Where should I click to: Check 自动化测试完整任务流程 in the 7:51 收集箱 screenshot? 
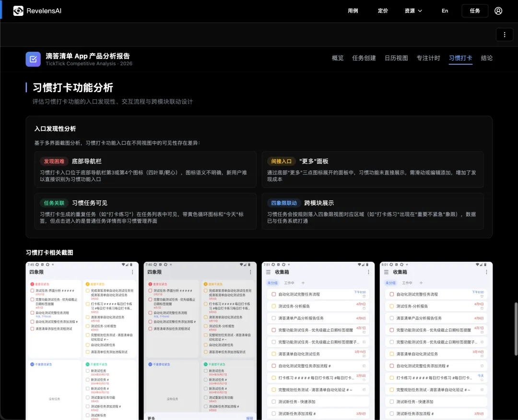pos(273,294)
